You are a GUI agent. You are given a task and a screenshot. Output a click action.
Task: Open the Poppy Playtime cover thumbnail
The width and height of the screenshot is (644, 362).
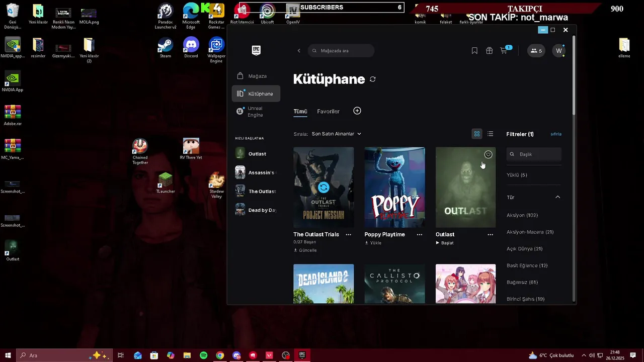pyautogui.click(x=394, y=188)
